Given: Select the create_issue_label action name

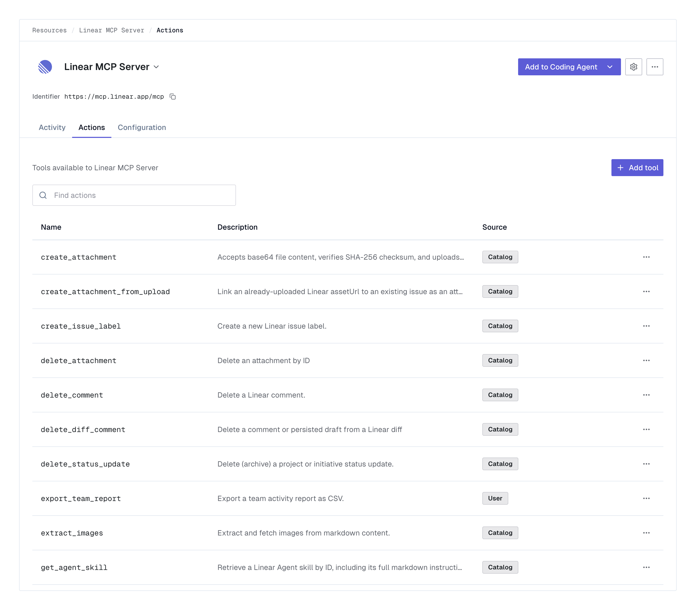Looking at the screenshot, I should (81, 326).
